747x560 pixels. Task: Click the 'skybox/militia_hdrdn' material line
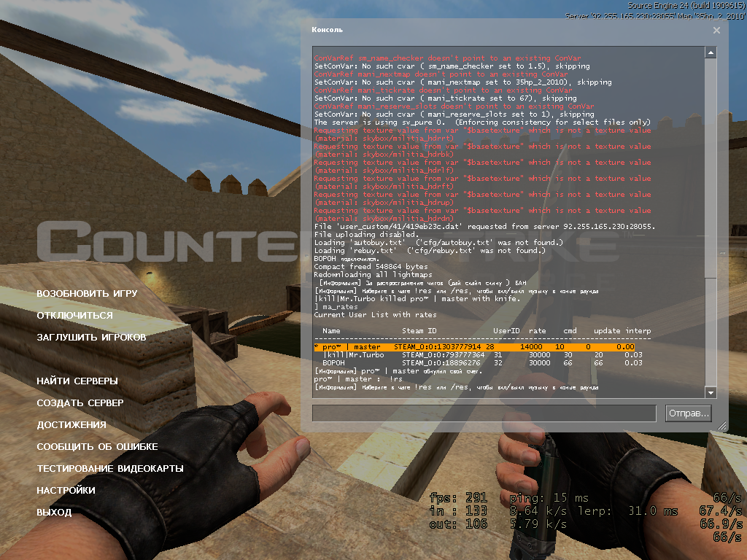coord(384,219)
